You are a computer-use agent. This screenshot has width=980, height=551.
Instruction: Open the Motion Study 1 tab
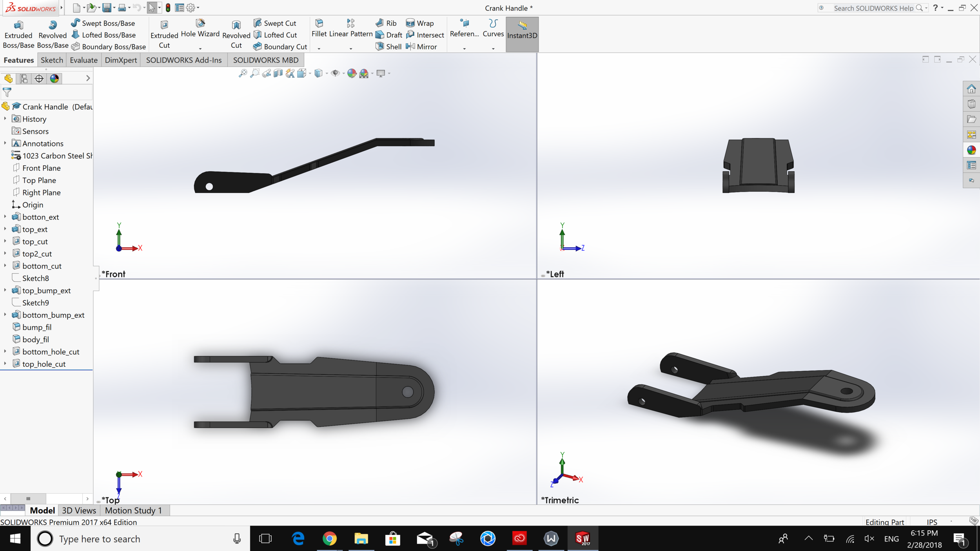coord(133,510)
